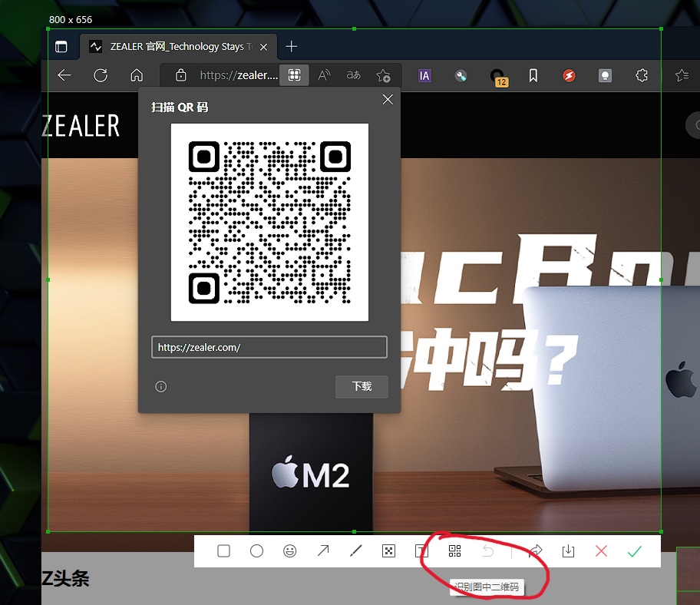Open the translate page icon
The width and height of the screenshot is (700, 605).
[x=354, y=75]
